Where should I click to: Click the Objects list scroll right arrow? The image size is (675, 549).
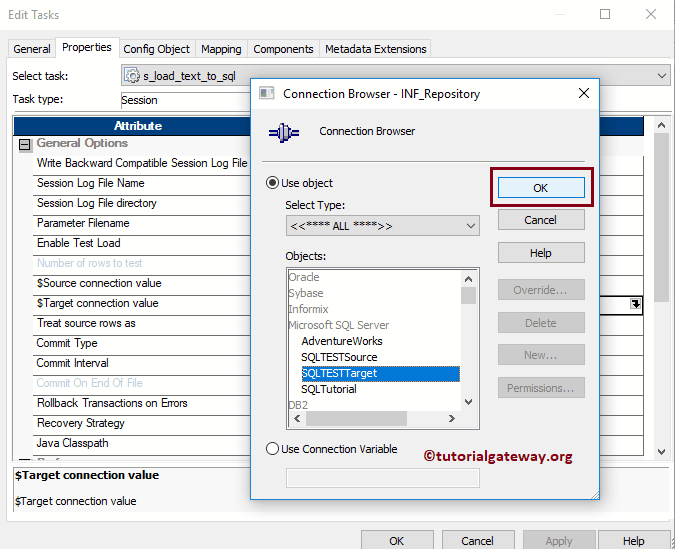(452, 419)
